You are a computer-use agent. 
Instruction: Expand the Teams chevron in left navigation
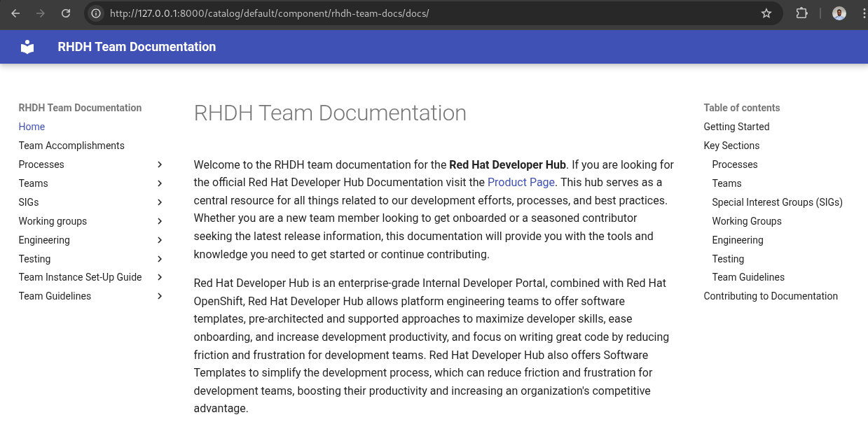pyautogui.click(x=160, y=183)
